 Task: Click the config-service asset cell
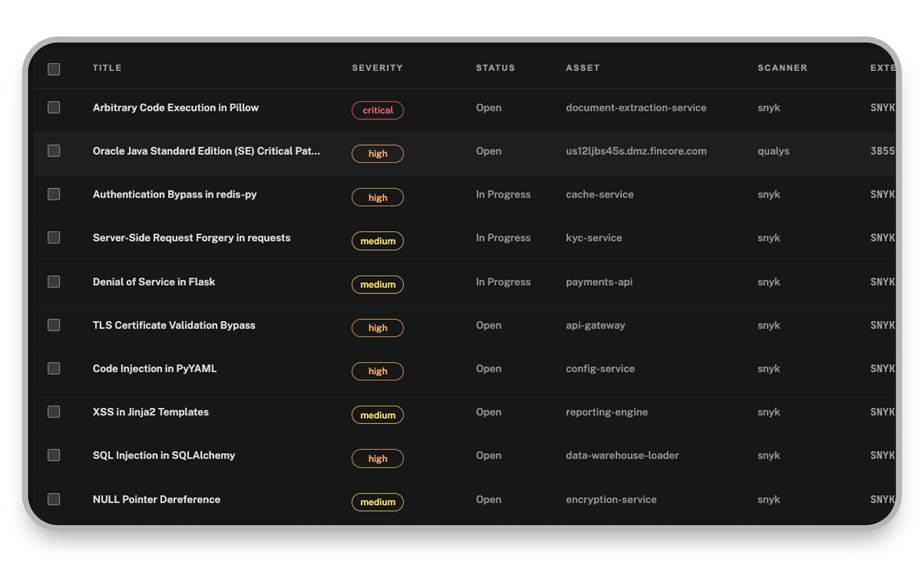tap(600, 369)
